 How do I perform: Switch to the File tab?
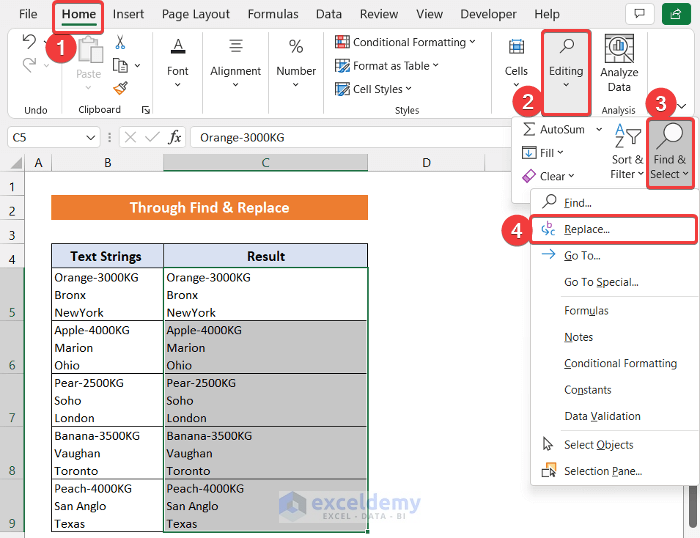point(28,14)
